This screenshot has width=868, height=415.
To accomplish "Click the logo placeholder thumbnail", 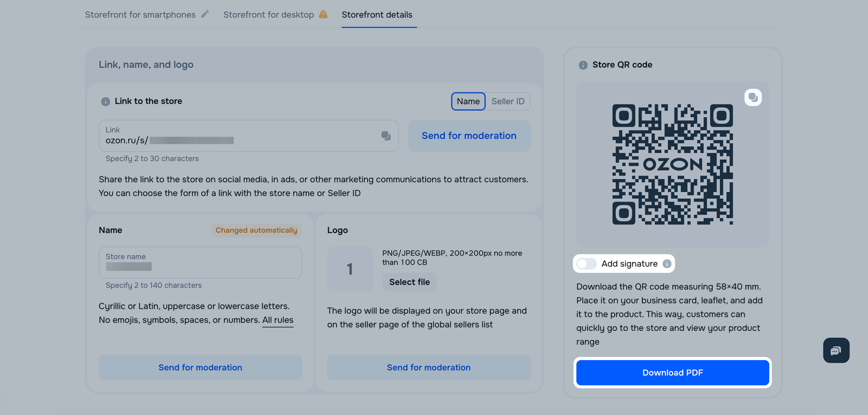I will tap(350, 269).
